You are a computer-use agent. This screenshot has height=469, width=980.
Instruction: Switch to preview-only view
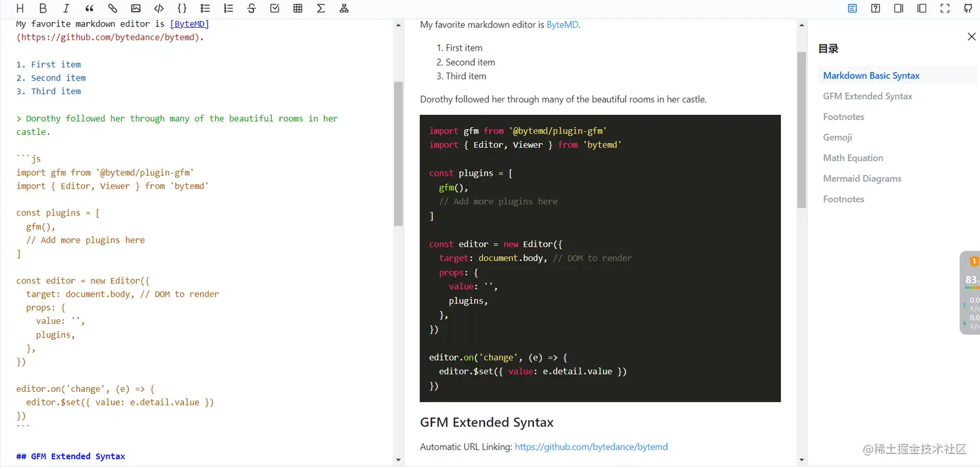point(922,8)
